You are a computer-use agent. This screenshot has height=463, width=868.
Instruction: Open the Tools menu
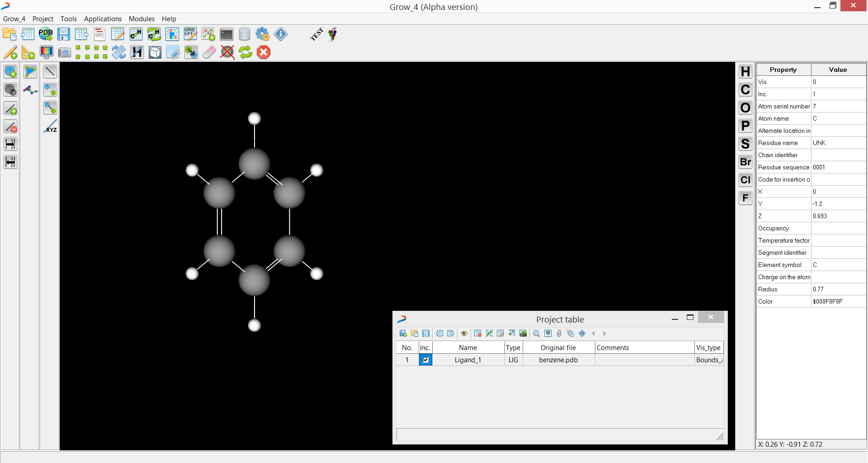coord(69,19)
